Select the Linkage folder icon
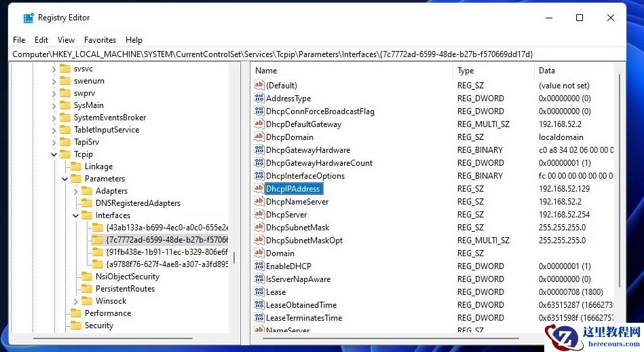Image resolution: width=644 pixels, height=352 pixels. pyautogui.click(x=76, y=166)
